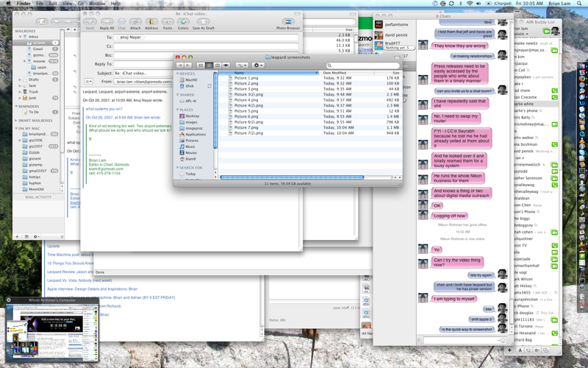Viewport: 588px width, 368px height.
Task: Sort by the Date Modified column
Action: (x=347, y=73)
